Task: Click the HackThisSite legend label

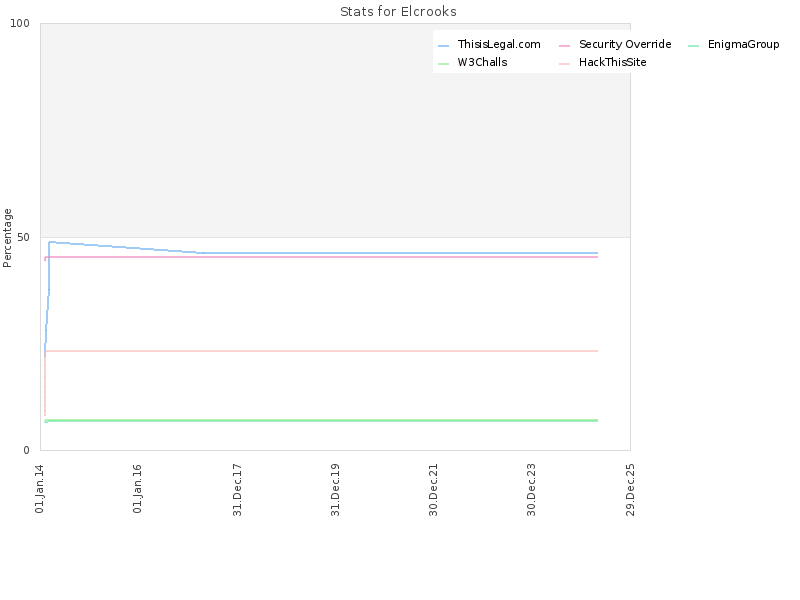Action: click(x=612, y=62)
